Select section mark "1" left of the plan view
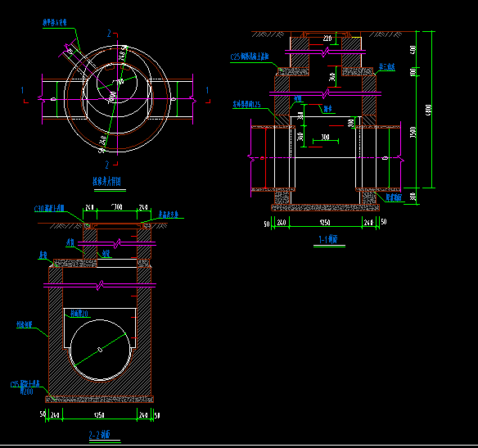Screen dimensions: 478x448 (x=22, y=90)
